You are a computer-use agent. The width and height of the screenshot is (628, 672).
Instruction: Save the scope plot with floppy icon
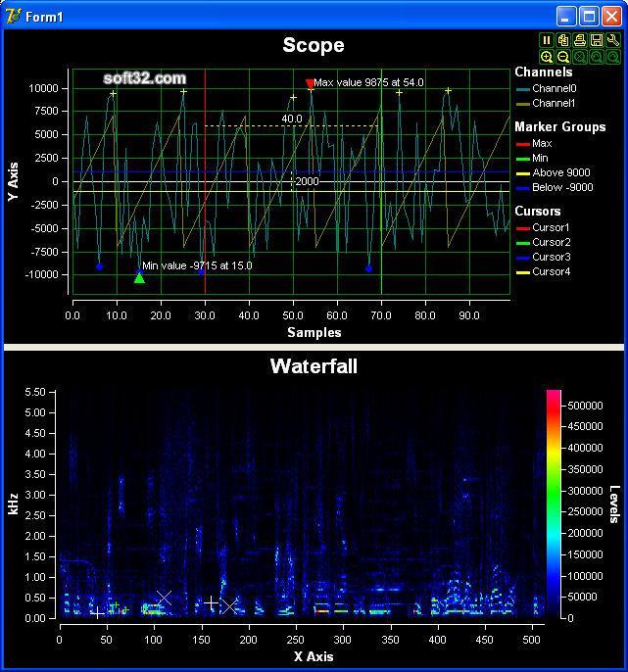[597, 40]
